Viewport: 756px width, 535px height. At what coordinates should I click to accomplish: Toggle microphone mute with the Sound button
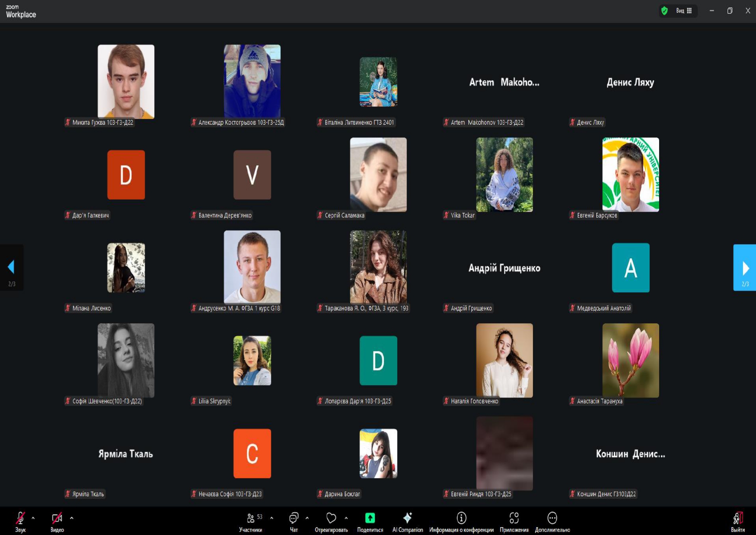click(x=20, y=518)
